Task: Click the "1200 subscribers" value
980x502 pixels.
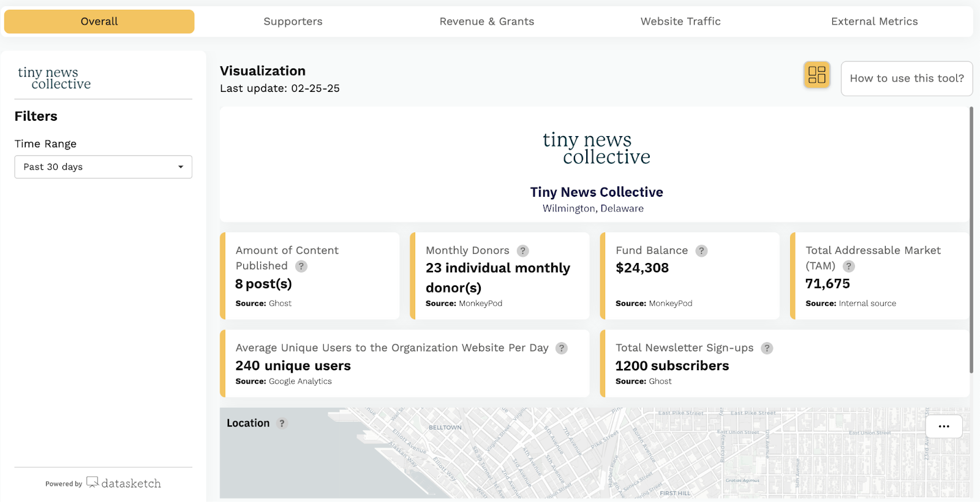Action: 672,366
